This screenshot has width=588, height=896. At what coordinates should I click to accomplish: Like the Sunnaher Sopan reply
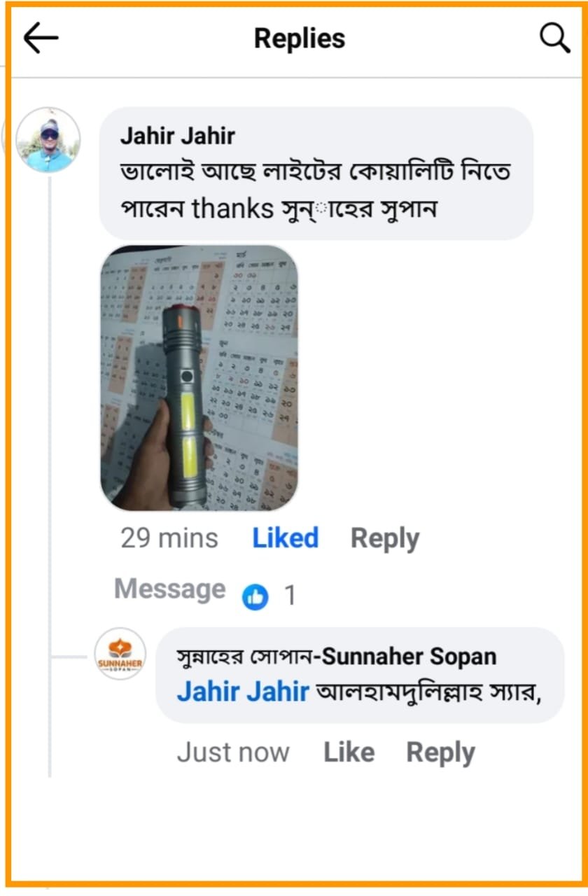pyautogui.click(x=349, y=752)
